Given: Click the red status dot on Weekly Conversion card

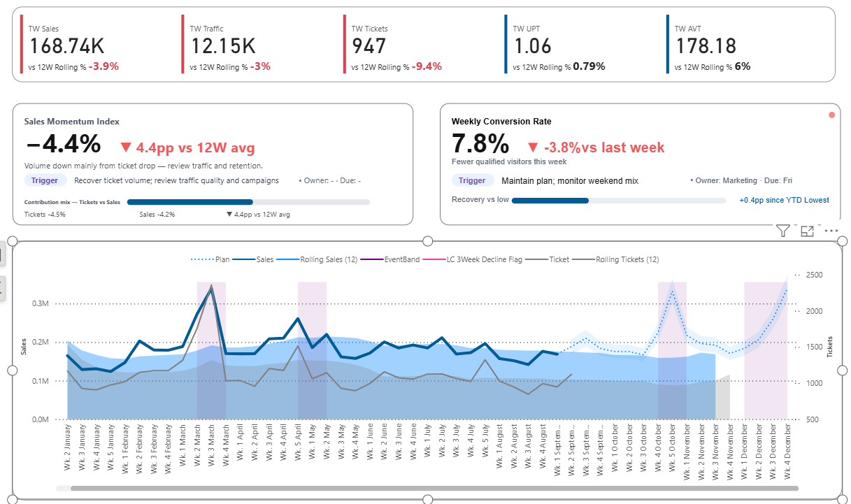Looking at the screenshot, I should coord(831,115).
